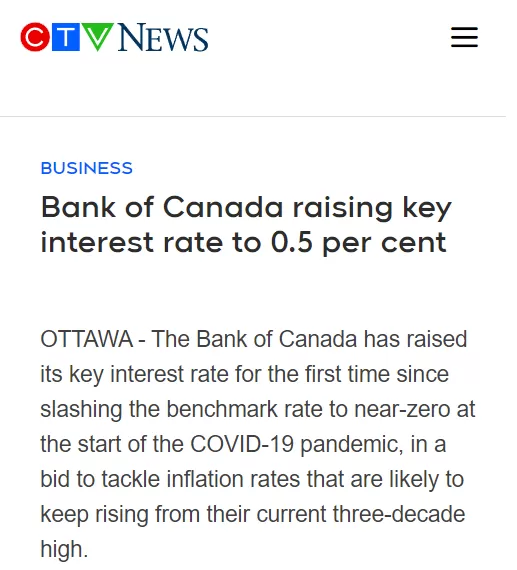517x570 pixels.
Task: Click '0.5 per cent' in the headline
Action: [x=358, y=243]
